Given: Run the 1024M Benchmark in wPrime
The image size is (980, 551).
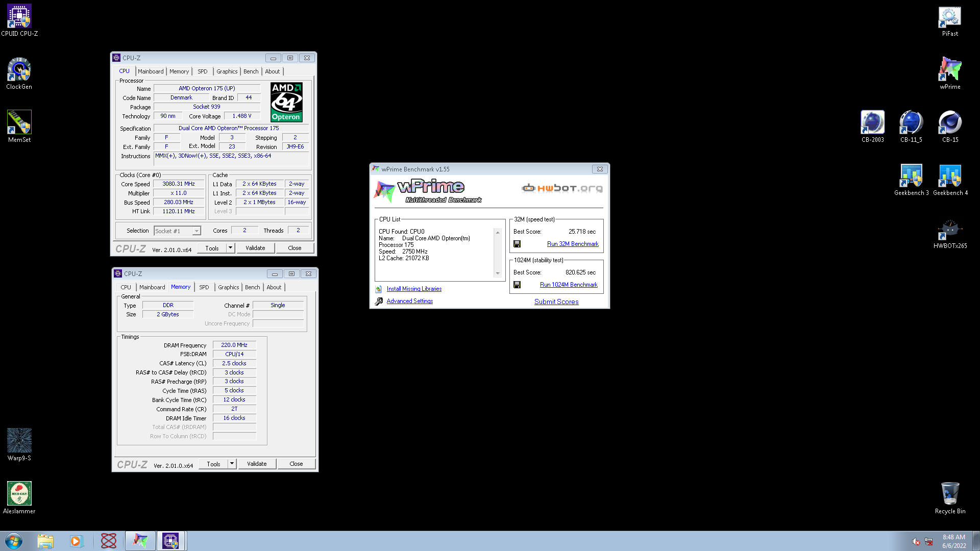Looking at the screenshot, I should [569, 285].
